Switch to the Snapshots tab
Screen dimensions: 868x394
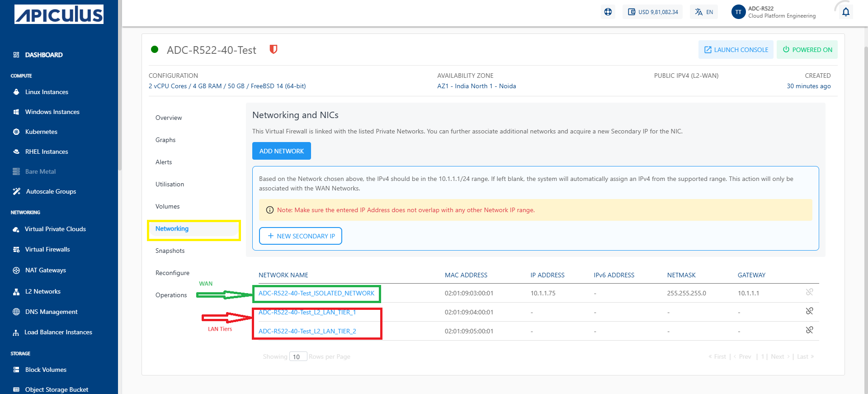pos(170,251)
